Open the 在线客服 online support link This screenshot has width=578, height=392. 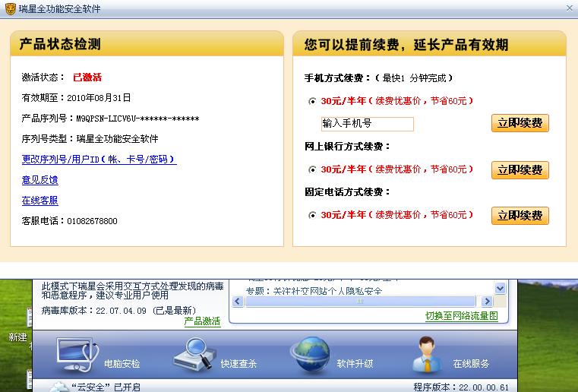pos(39,201)
